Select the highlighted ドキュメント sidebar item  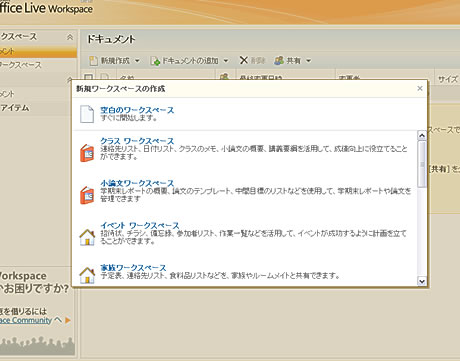(x=38, y=51)
